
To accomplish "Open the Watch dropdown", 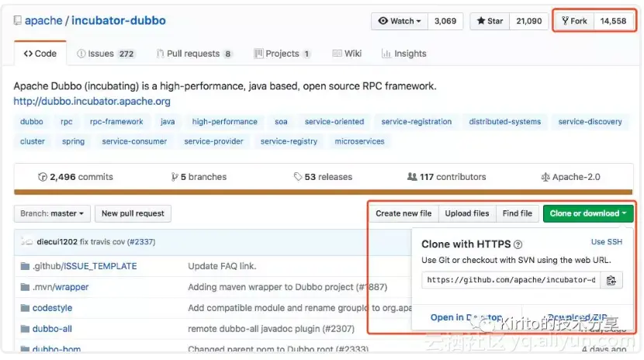I will click(400, 21).
